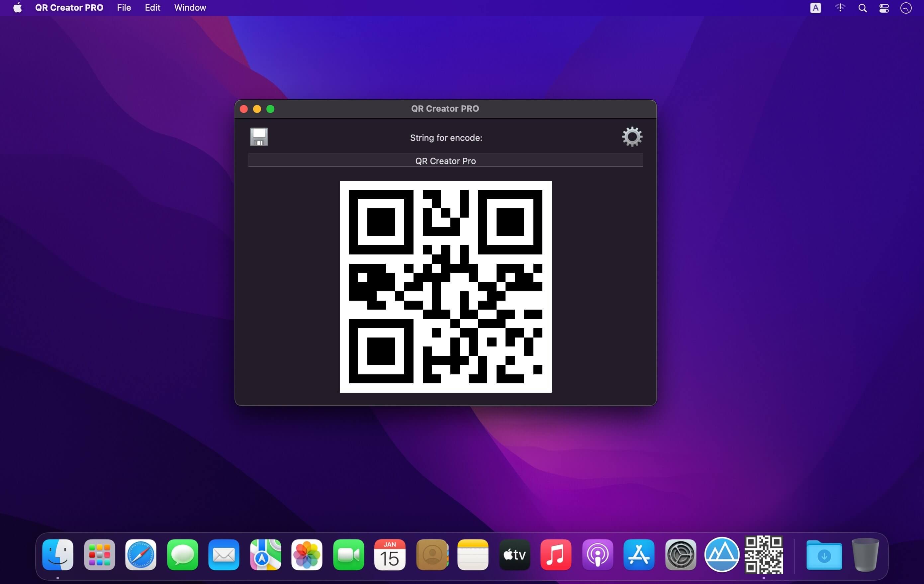
Task: Open Apple TV from the Dock
Action: 514,554
